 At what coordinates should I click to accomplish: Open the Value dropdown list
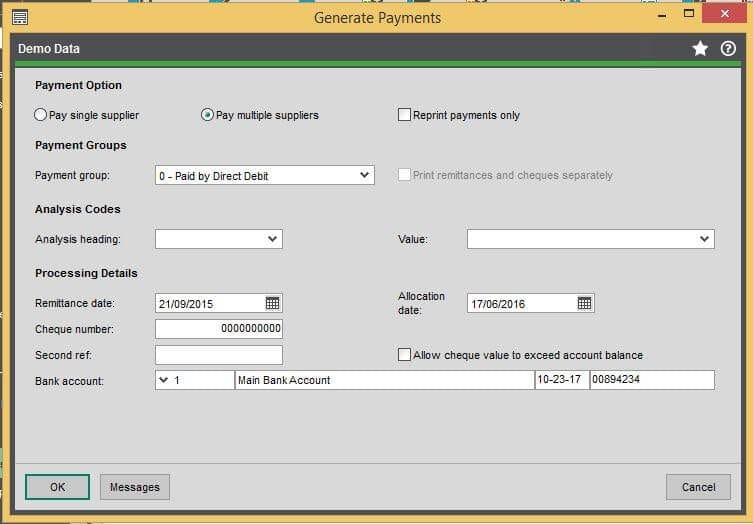704,239
